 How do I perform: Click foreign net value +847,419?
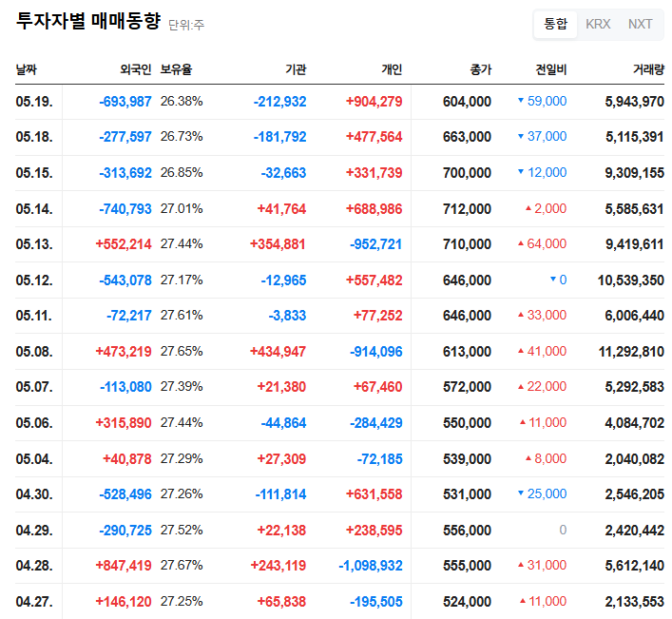tap(124, 566)
